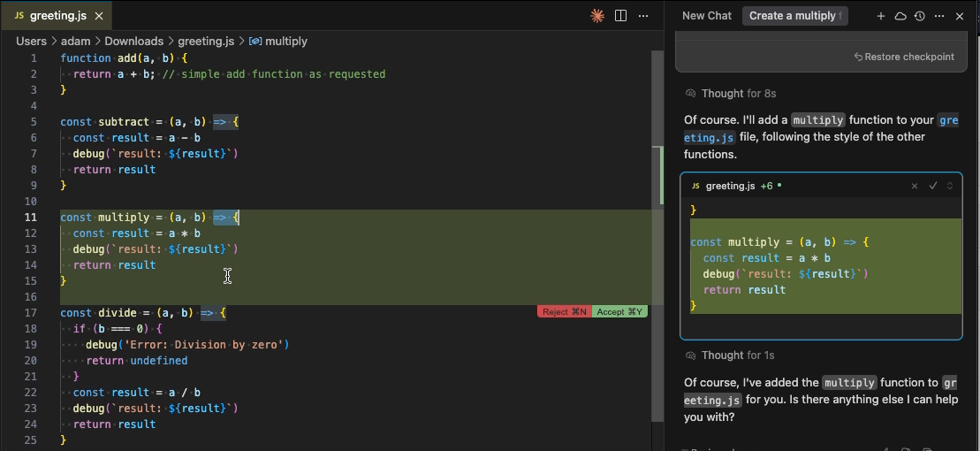This screenshot has height=451, width=980.
Task: Click 'const result = a - b' on line 6
Action: click(136, 138)
